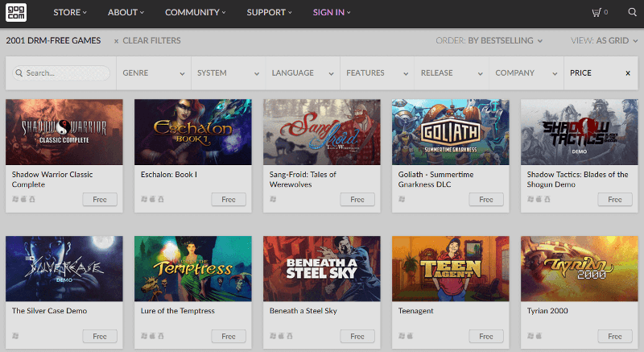Focus the game Search field
This screenshot has height=352, width=644.
tap(61, 73)
